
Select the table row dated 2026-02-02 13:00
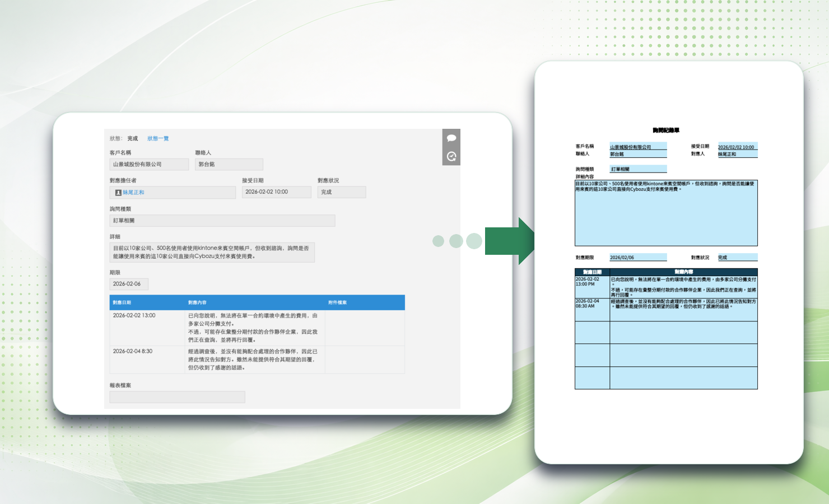[257, 328]
